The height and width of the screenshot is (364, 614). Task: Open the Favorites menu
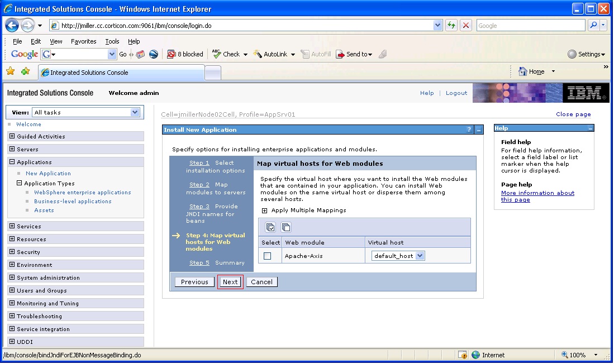pos(83,41)
